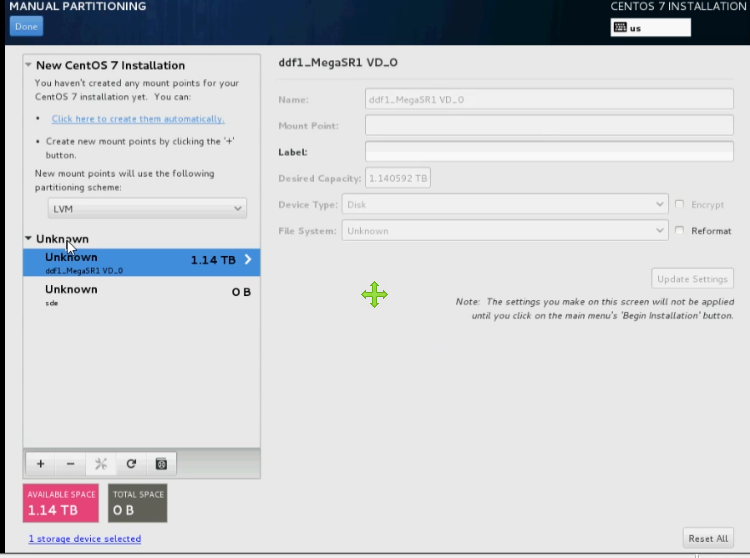Screen dimensions: 750x558
Task: Click the Desired Capacity field
Action: coord(397,178)
